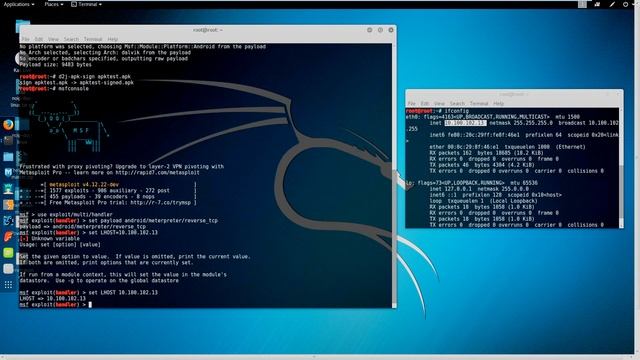Open the Places menu in top bar
Image resolution: width=640 pixels, height=360 pixels.
pos(53,4)
